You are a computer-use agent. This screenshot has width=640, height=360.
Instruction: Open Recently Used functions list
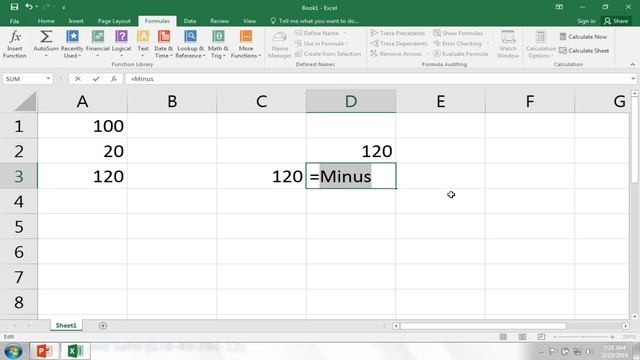pyautogui.click(x=72, y=44)
